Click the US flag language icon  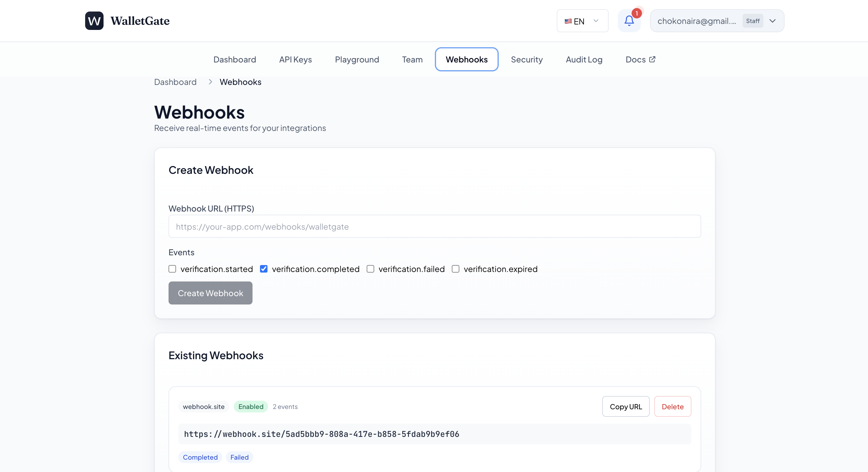tap(568, 21)
